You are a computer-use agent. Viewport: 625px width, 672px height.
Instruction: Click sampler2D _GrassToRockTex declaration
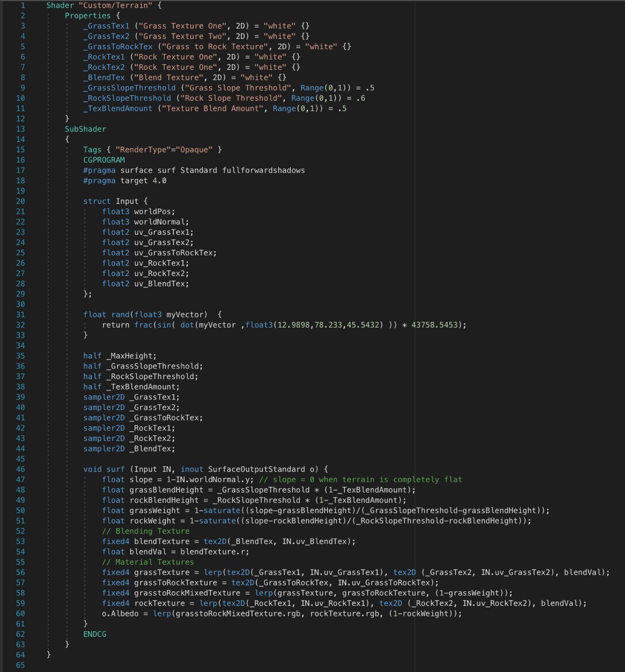143,418
